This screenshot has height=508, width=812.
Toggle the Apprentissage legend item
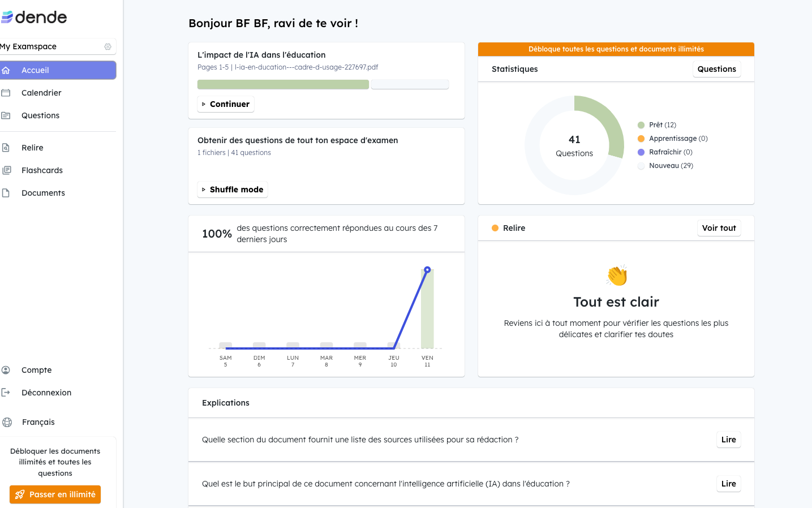click(x=672, y=139)
